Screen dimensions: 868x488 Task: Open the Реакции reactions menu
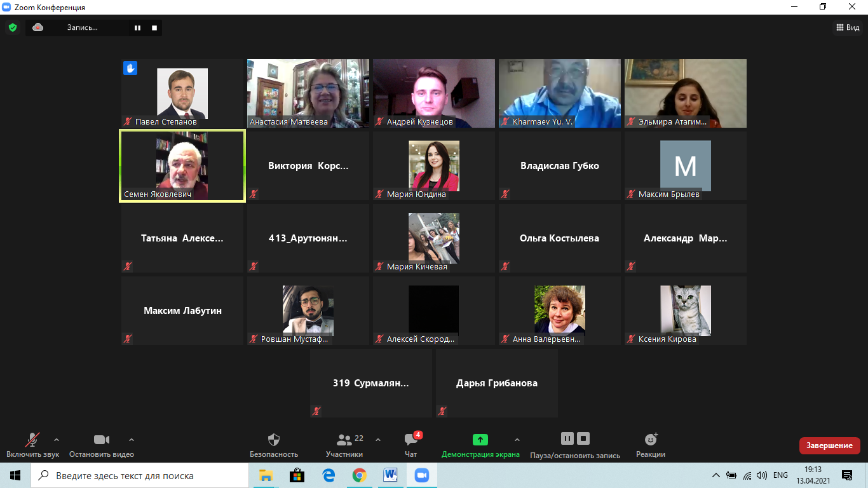coord(651,445)
